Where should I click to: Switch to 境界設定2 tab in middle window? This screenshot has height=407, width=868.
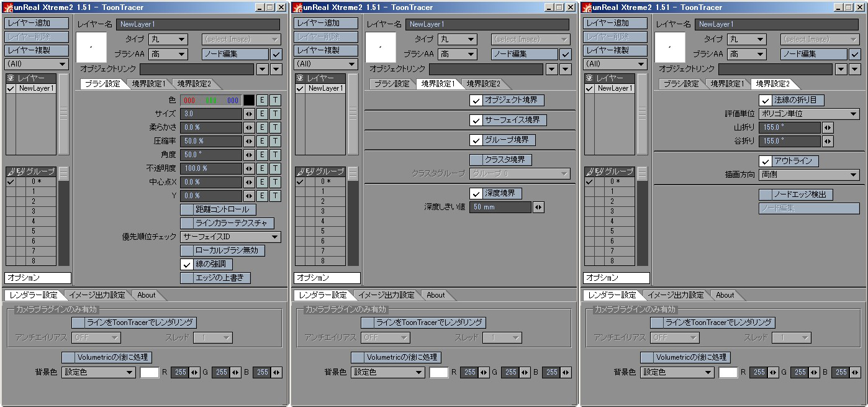482,84
